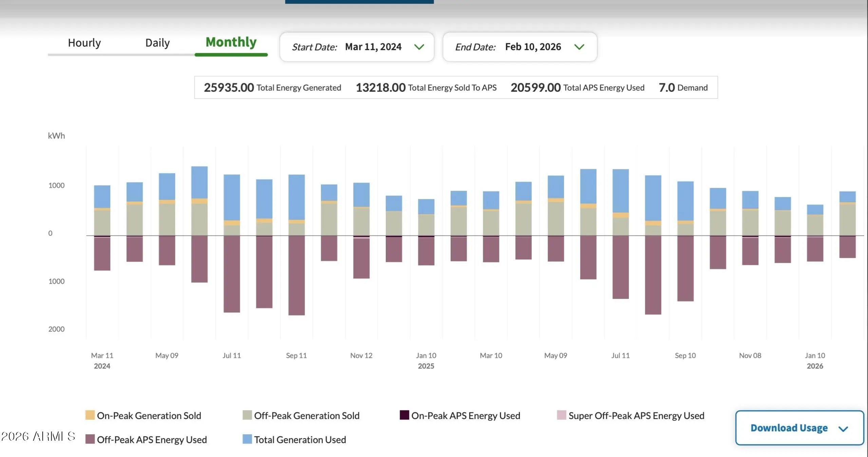868x457 pixels.
Task: Switch to the Daily tab
Action: click(157, 43)
